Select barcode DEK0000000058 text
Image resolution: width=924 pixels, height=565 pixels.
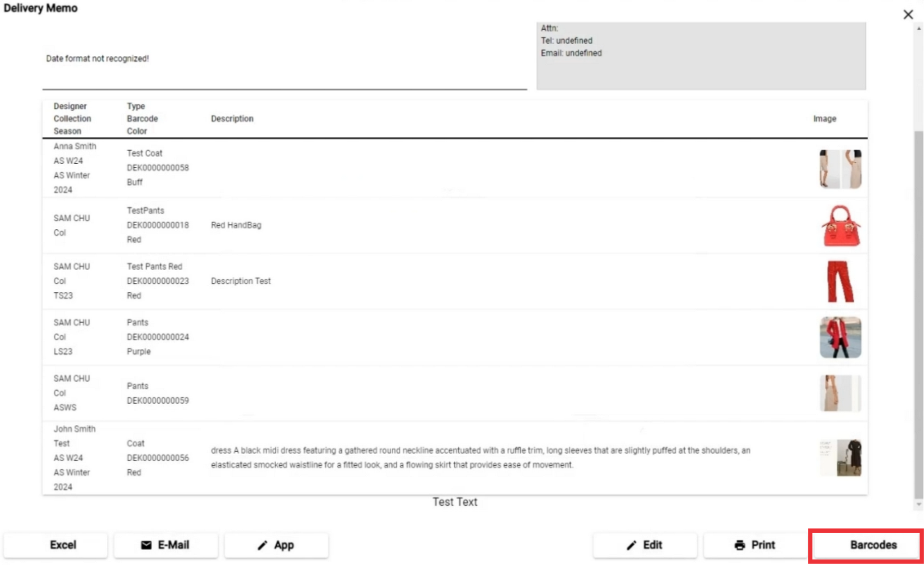click(158, 168)
